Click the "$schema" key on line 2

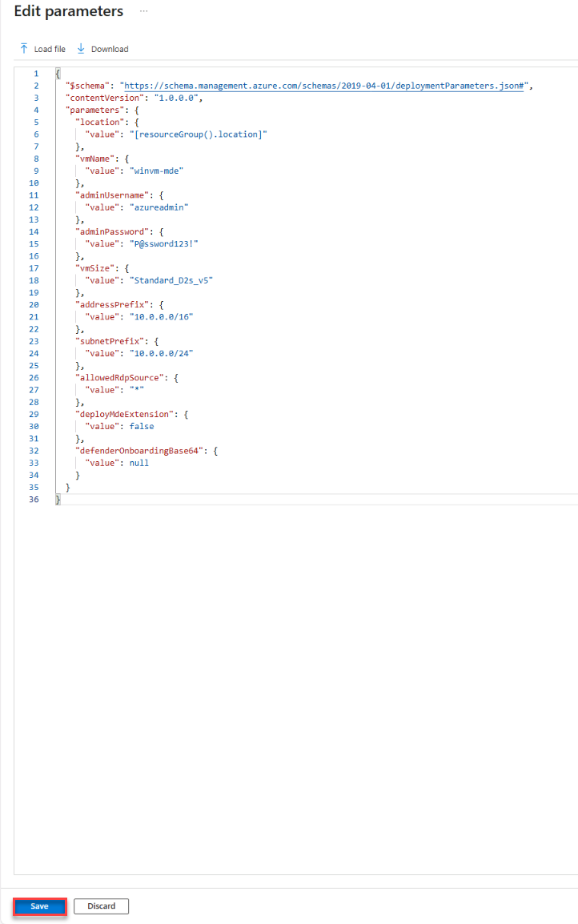[x=87, y=86]
